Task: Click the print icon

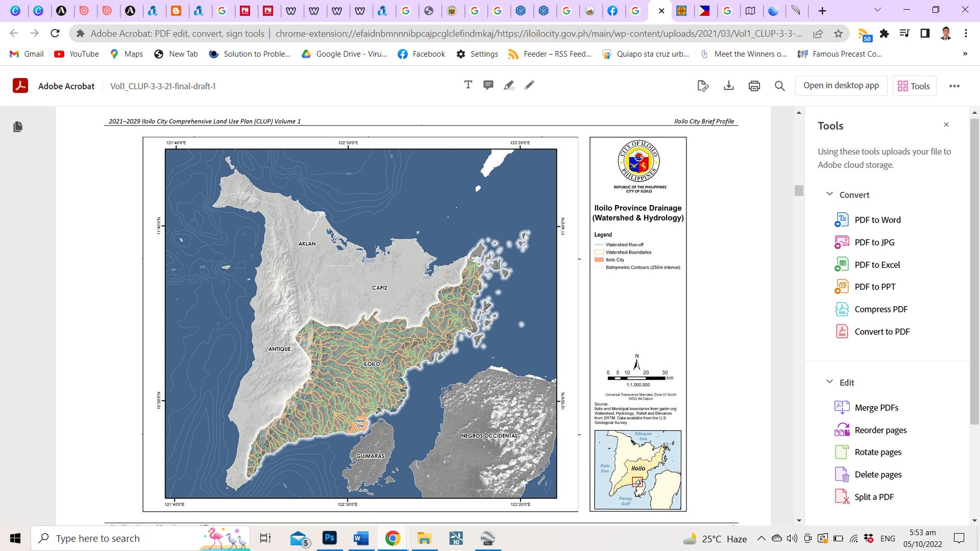Action: pos(754,86)
